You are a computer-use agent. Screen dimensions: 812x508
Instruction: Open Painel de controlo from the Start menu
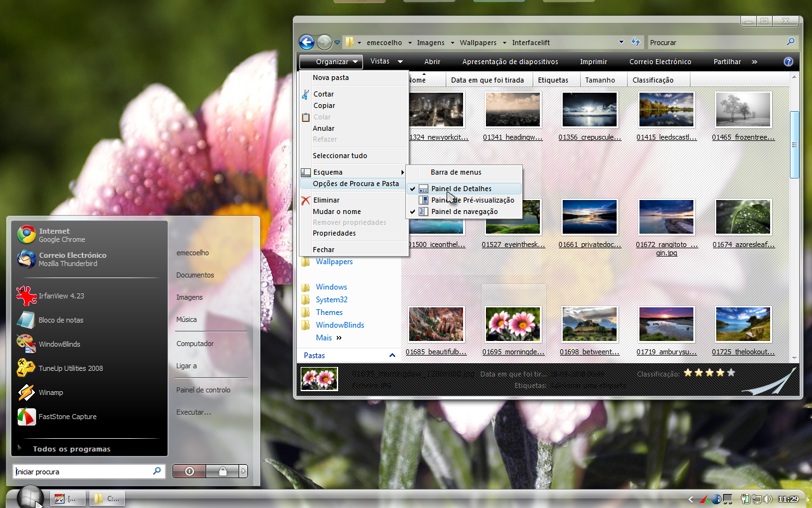203,390
